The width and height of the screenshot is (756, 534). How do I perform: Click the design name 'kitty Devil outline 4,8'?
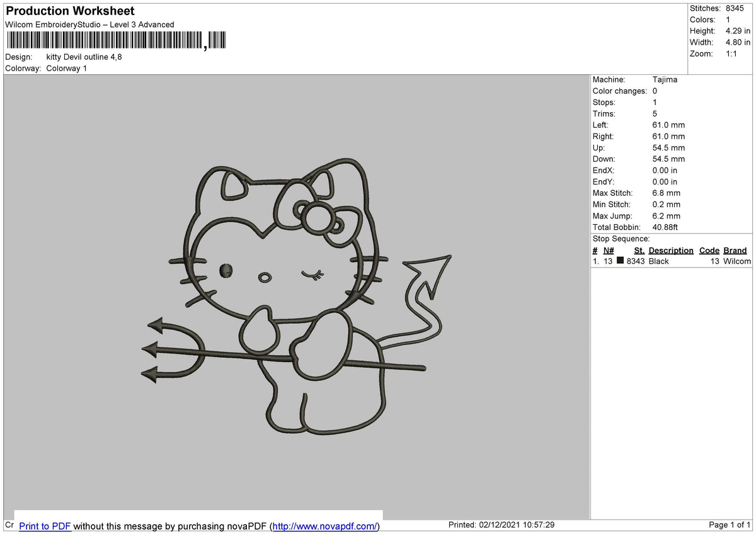84,57
